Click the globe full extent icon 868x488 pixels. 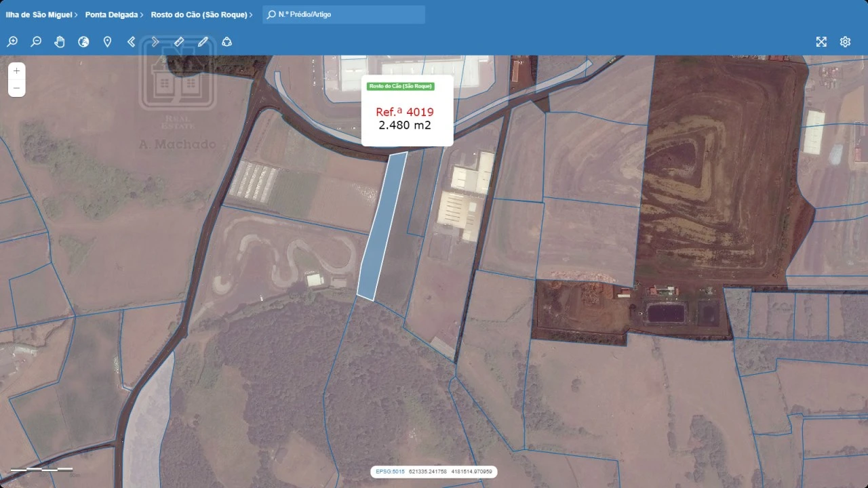point(83,42)
